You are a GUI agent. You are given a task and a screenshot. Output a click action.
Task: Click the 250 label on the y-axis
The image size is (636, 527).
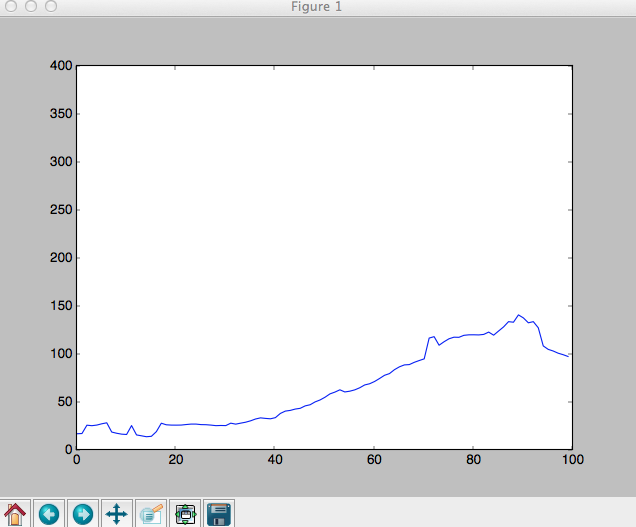click(x=61, y=210)
